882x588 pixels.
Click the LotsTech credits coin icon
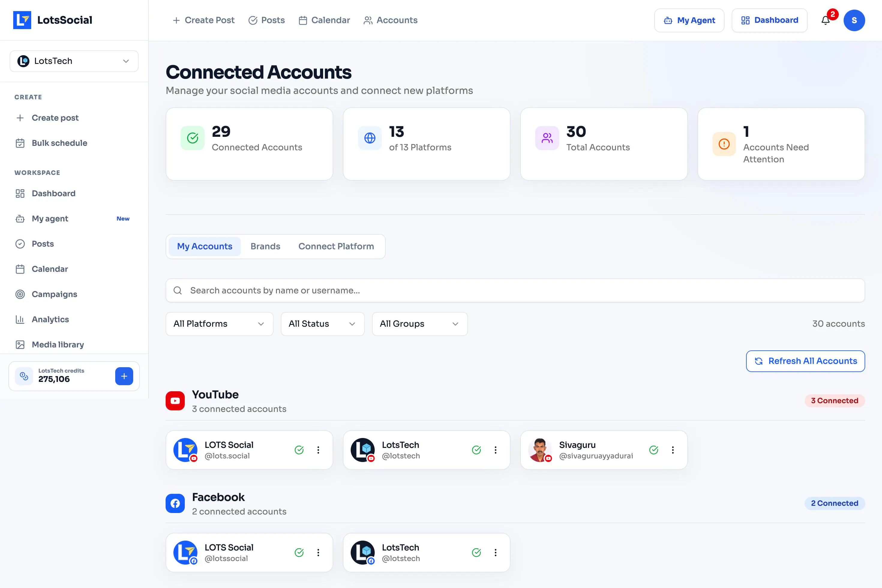coord(24,376)
